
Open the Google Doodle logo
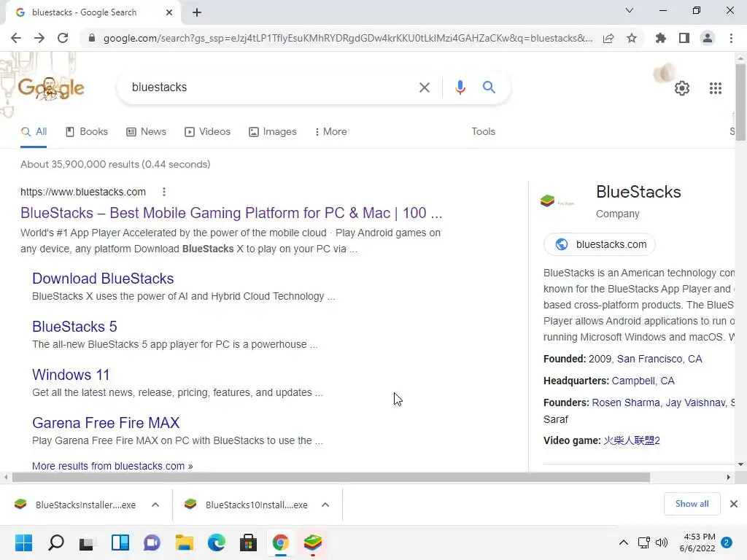tap(52, 88)
